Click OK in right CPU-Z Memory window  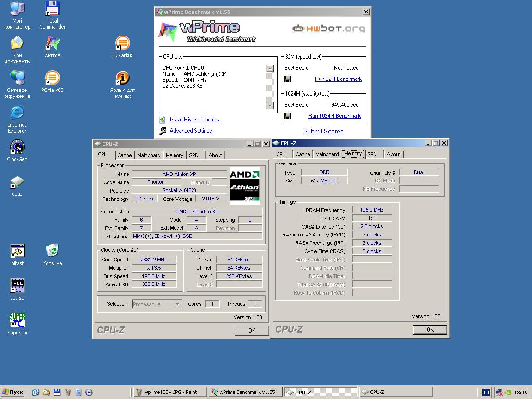click(x=430, y=330)
